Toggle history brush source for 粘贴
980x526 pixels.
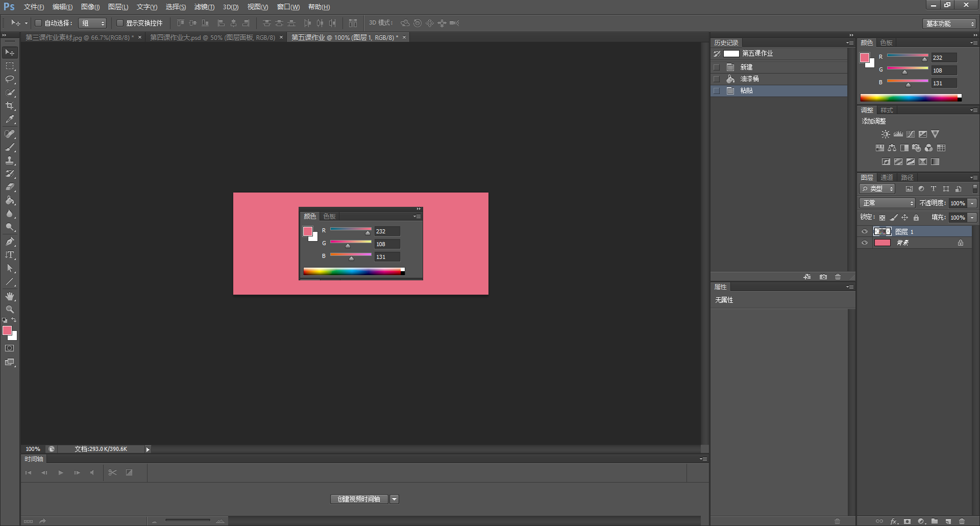(717, 91)
